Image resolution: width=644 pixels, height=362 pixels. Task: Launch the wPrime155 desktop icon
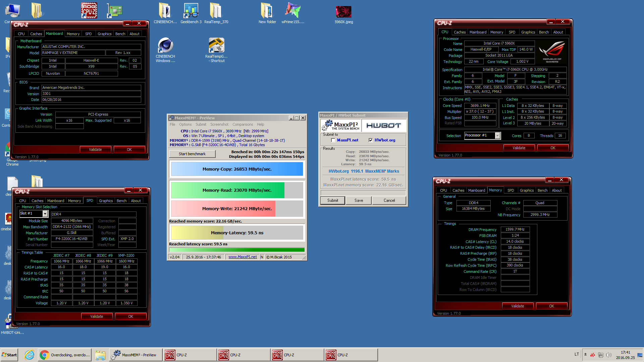[293, 13]
